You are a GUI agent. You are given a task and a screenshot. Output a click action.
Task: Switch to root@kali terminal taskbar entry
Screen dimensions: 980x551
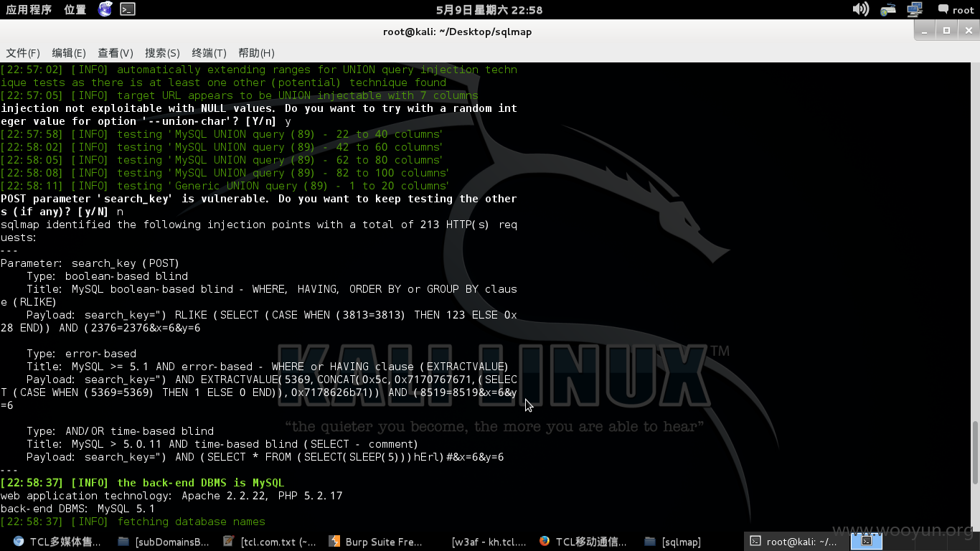(793, 542)
